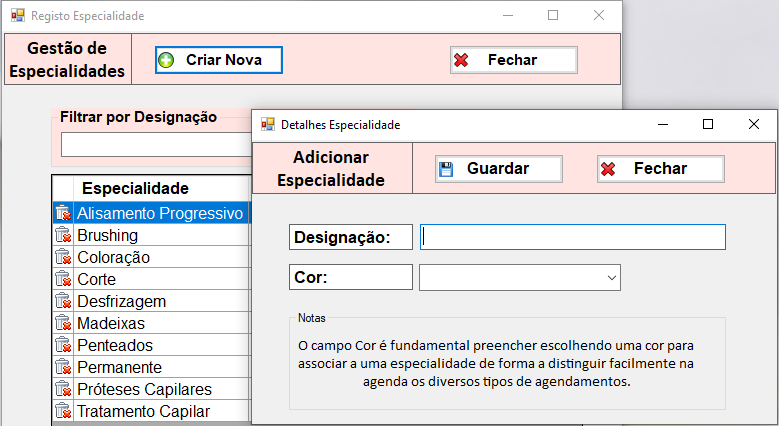This screenshot has width=779, height=426.
Task: Delete Próteses Capilares with its trash icon
Action: point(63,389)
